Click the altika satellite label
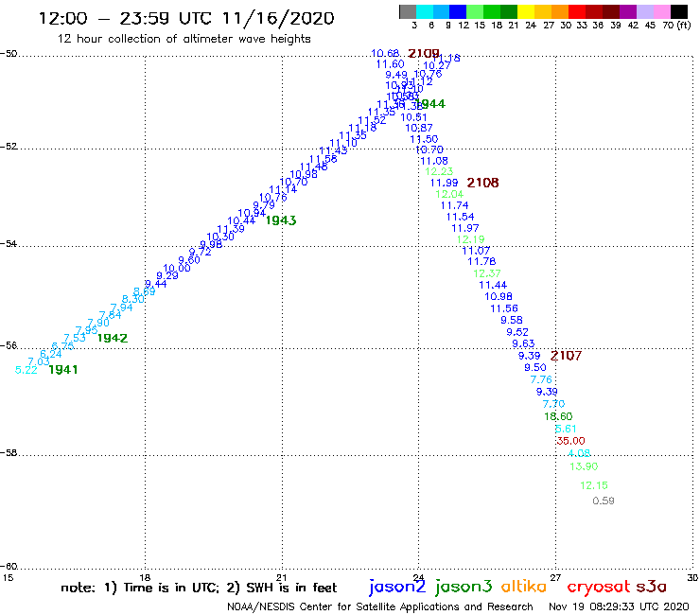 click(524, 586)
